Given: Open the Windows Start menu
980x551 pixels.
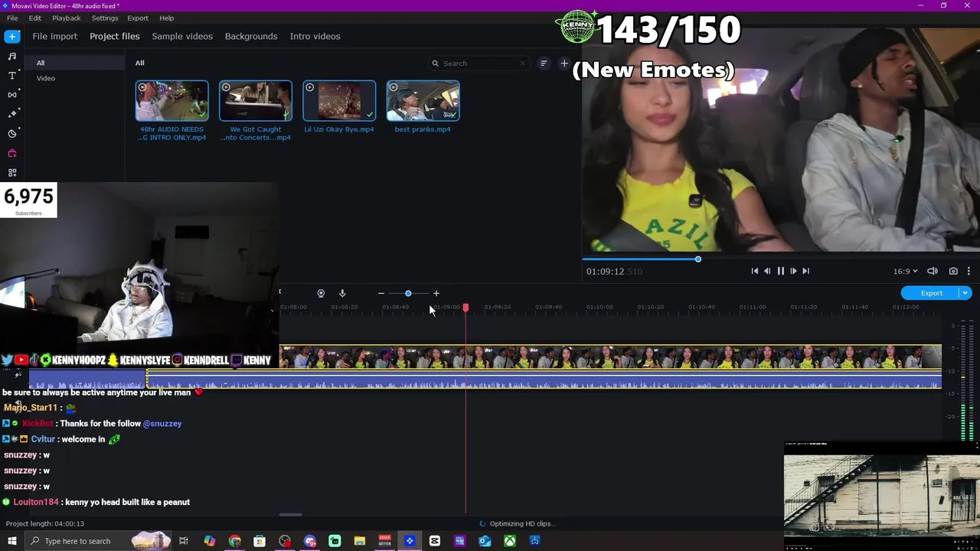Looking at the screenshot, I should coord(11,541).
